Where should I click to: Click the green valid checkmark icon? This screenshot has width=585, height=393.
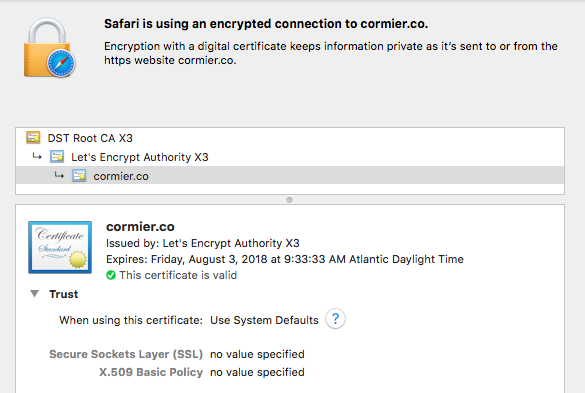coord(111,275)
